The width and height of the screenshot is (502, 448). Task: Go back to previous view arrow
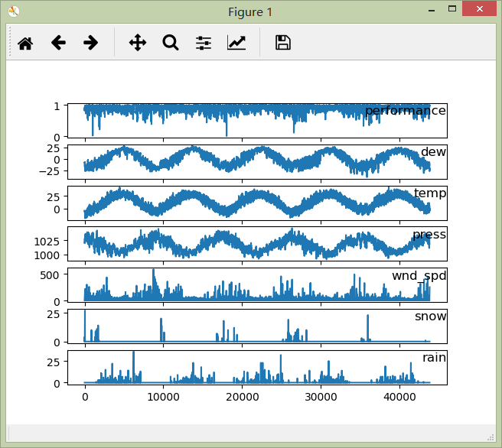pyautogui.click(x=58, y=43)
